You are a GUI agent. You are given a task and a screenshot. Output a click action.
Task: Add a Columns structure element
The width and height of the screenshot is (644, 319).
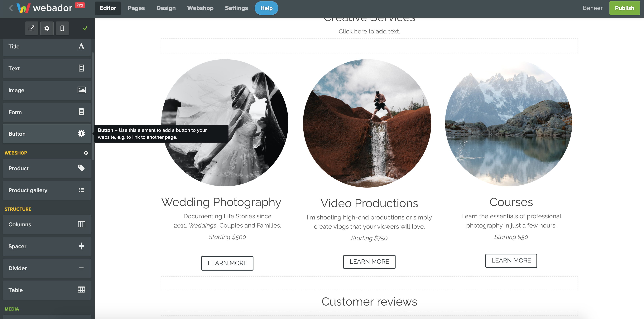coord(47,224)
